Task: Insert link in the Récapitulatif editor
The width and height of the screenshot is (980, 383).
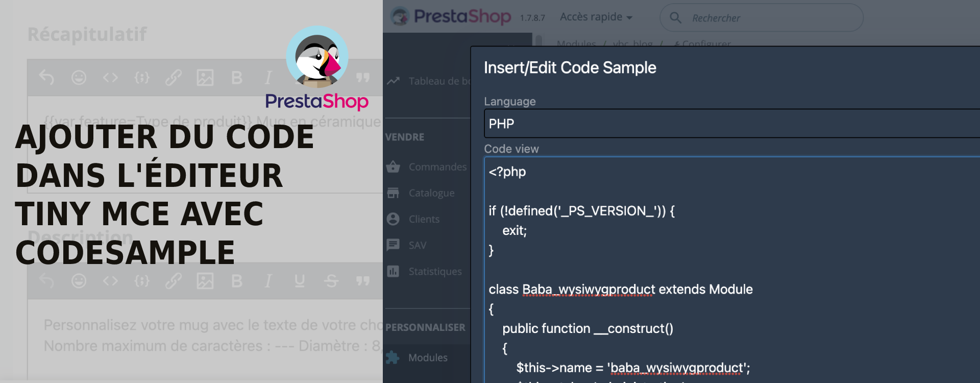Action: [x=174, y=78]
